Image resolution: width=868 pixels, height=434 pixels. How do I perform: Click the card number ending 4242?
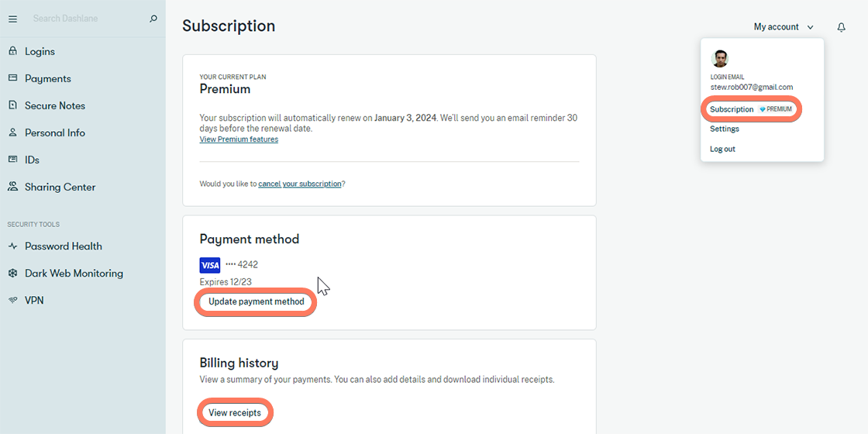click(242, 264)
